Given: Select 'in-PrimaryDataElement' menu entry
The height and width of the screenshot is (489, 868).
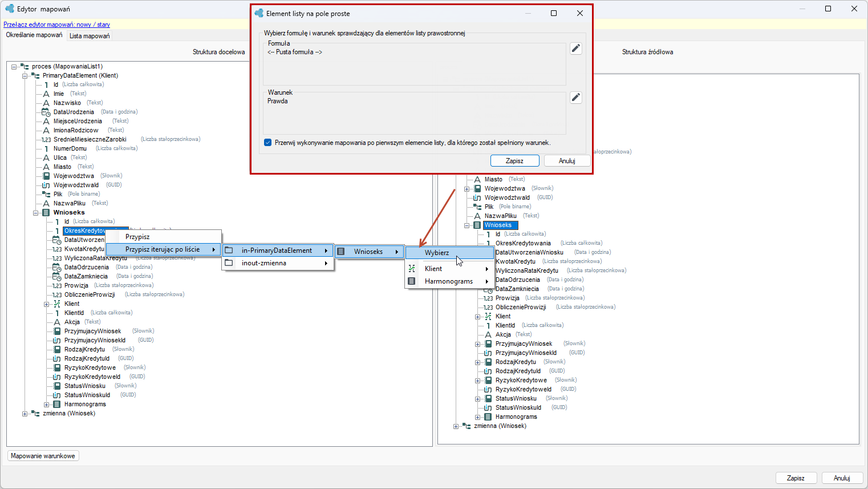Looking at the screenshot, I should (278, 250).
